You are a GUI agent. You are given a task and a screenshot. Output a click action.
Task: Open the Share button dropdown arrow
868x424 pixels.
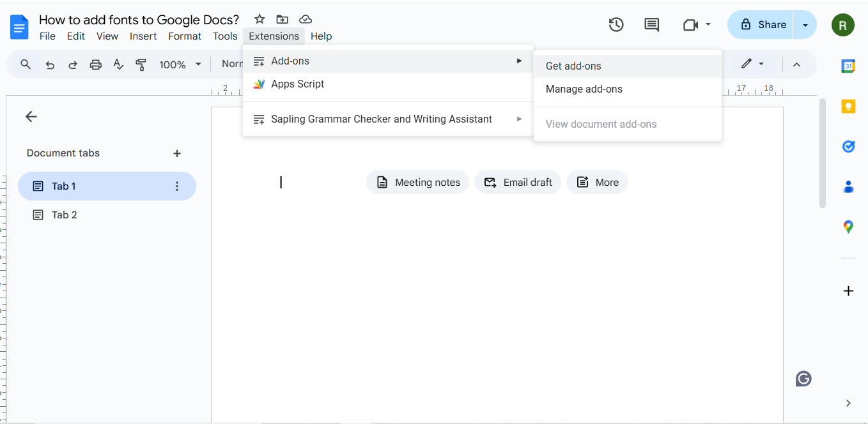(805, 25)
